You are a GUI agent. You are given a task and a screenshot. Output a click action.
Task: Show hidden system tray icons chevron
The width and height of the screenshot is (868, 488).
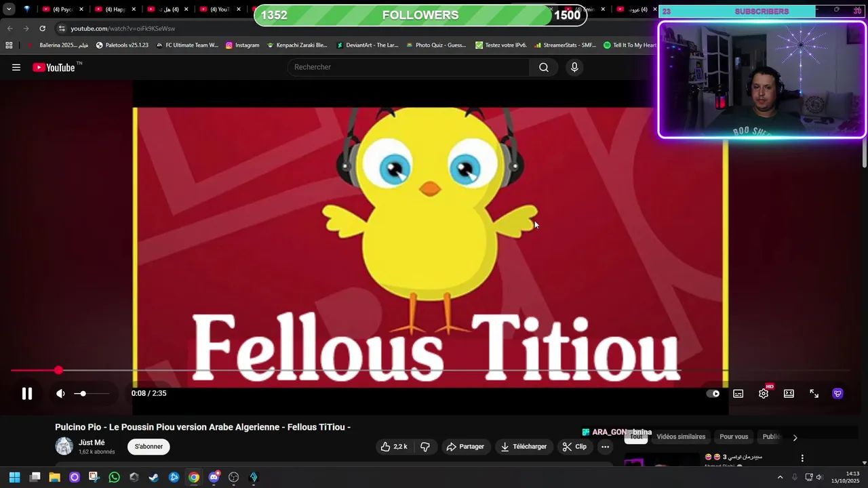click(780, 477)
